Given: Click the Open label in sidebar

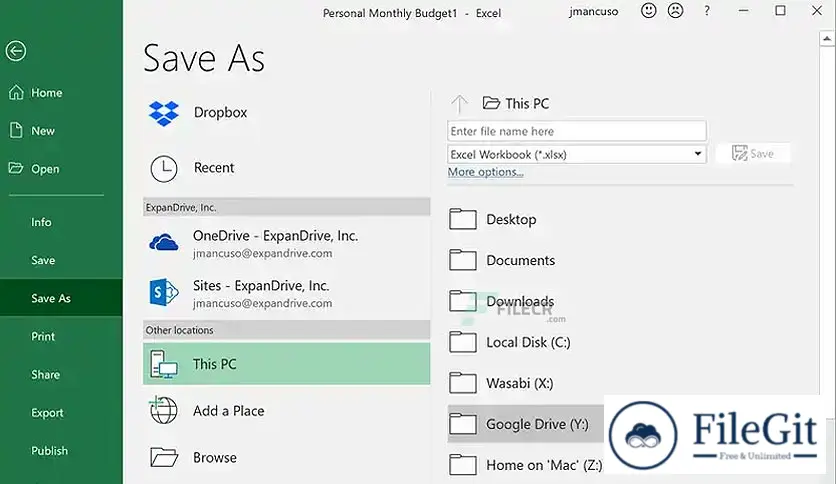Looking at the screenshot, I should [x=45, y=169].
